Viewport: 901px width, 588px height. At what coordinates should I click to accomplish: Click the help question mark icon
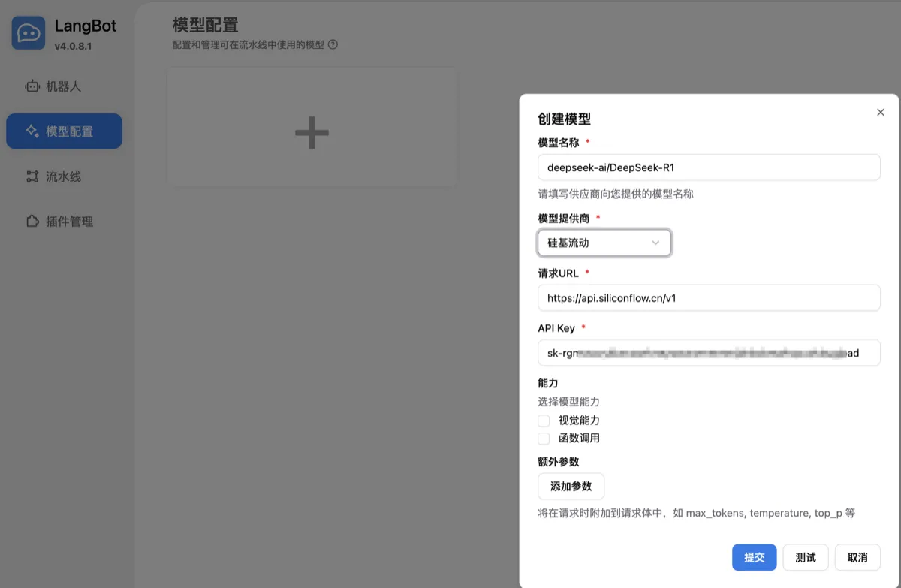pyautogui.click(x=333, y=44)
